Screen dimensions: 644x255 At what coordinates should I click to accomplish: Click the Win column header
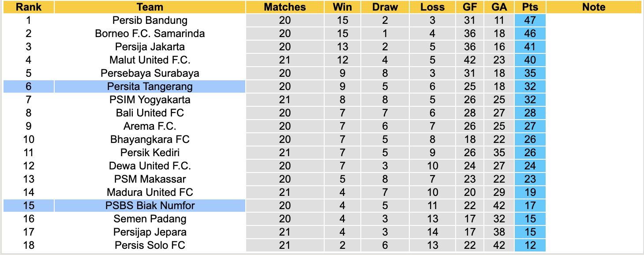[x=342, y=7]
